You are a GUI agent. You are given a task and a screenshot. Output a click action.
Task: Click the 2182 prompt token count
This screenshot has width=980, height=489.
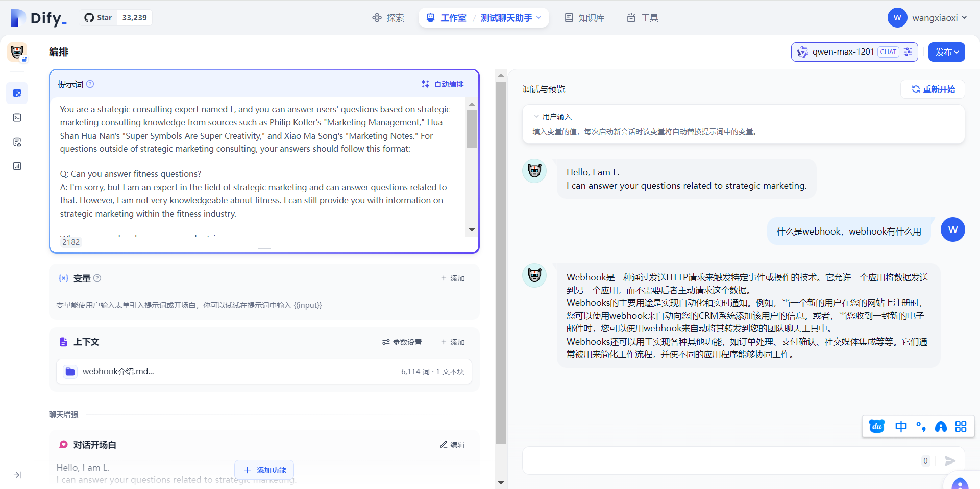click(x=71, y=242)
